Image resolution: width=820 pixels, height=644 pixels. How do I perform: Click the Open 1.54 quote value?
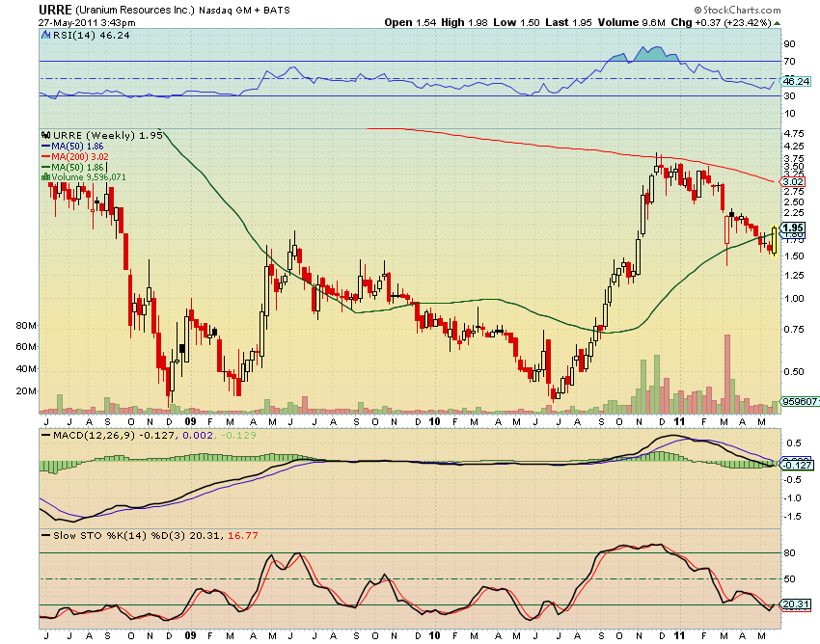click(x=410, y=22)
